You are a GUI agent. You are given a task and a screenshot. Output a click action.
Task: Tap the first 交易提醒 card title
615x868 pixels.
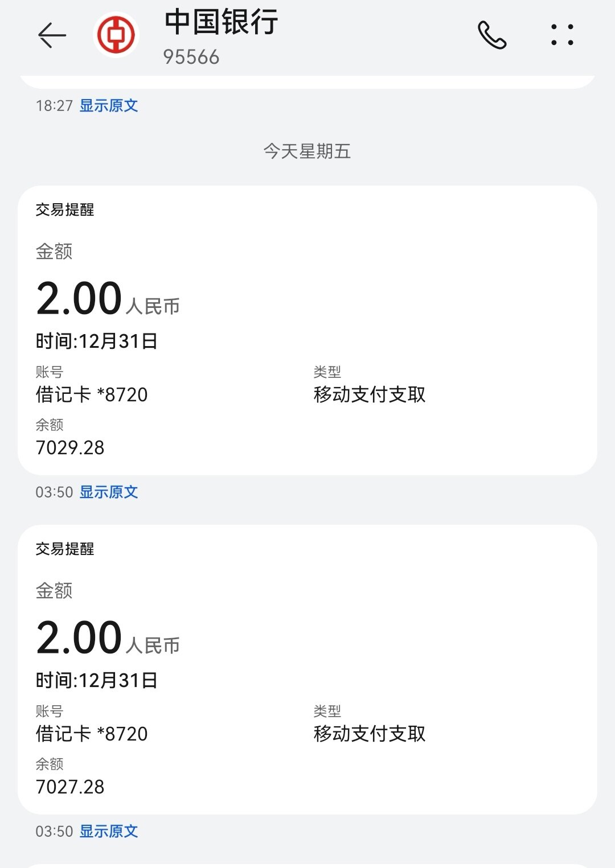[65, 210]
